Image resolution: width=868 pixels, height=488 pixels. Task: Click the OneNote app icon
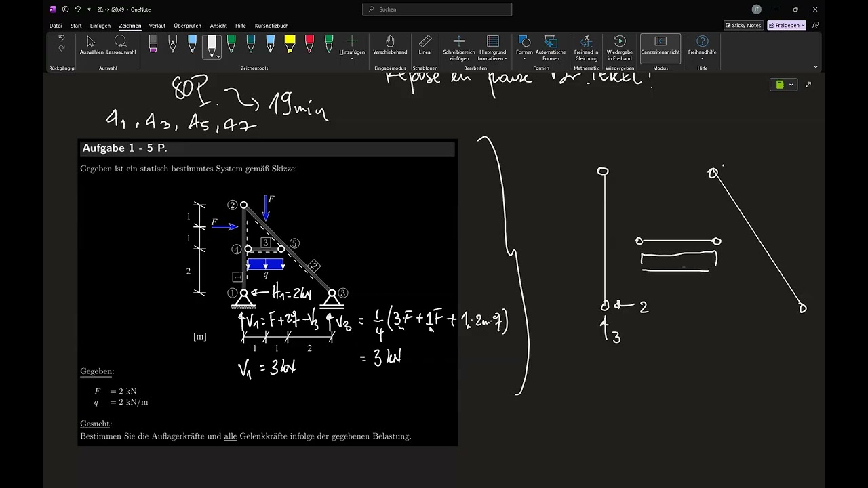click(x=53, y=9)
